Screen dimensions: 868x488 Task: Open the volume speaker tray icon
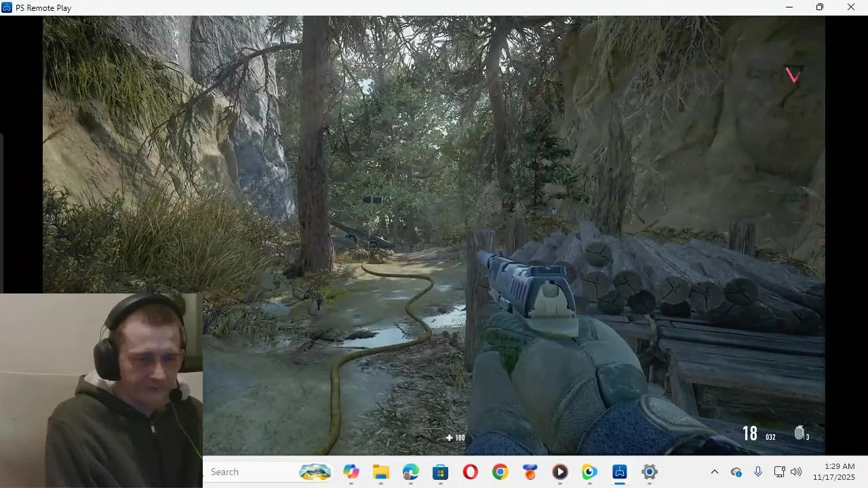pos(796,472)
